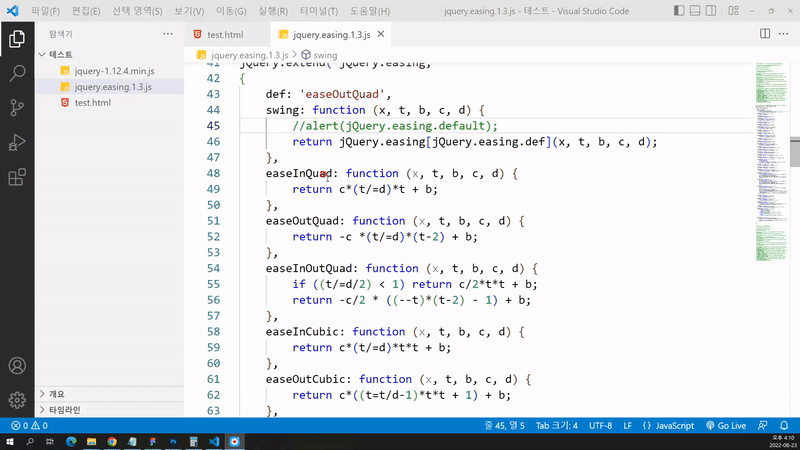Click Tab 크기: 4 indentation setting
Screen dimensions: 800x450
(x=557, y=426)
